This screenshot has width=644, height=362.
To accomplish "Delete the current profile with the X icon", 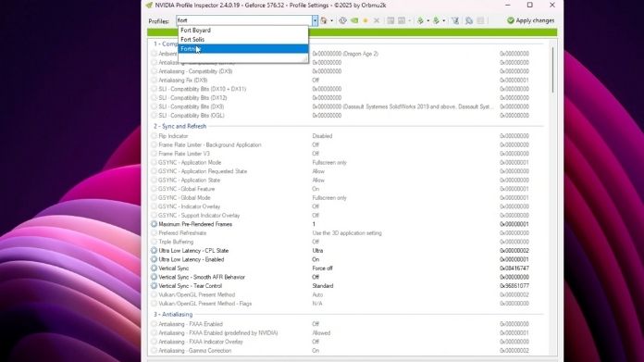I will [377, 20].
